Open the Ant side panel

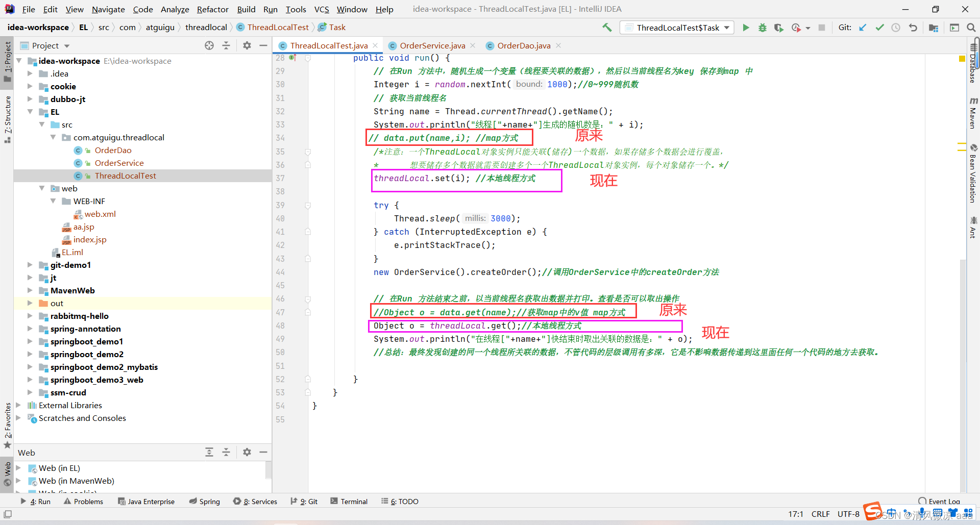973,228
